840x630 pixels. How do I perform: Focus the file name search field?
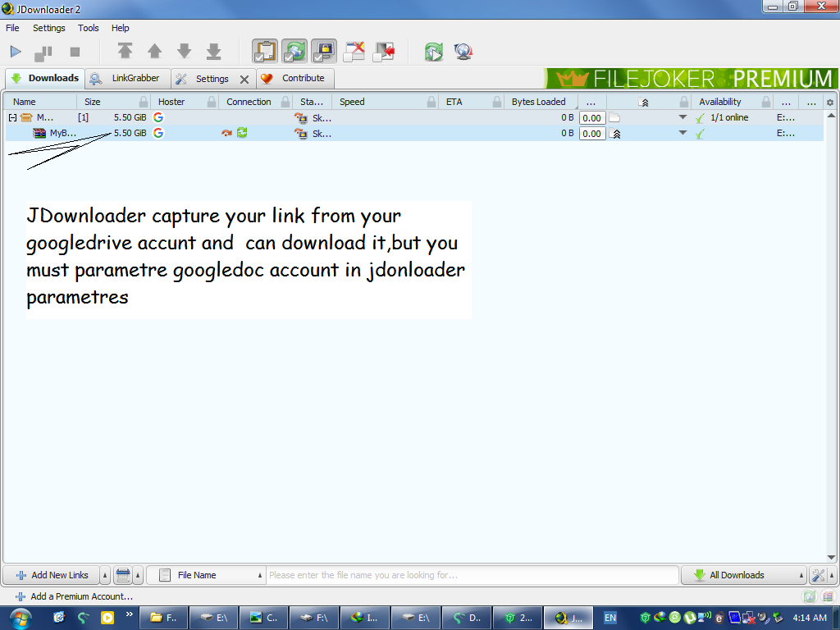472,575
